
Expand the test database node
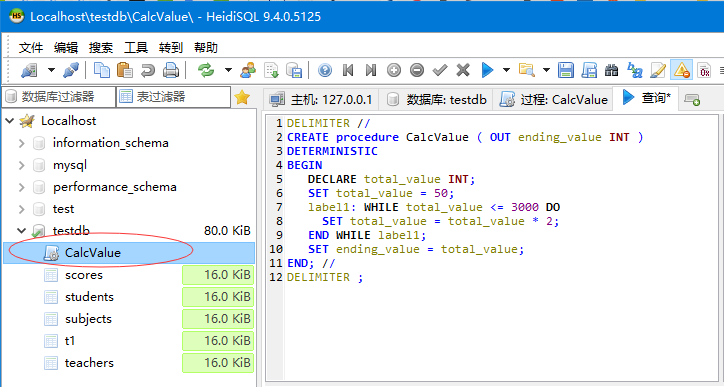coord(22,209)
